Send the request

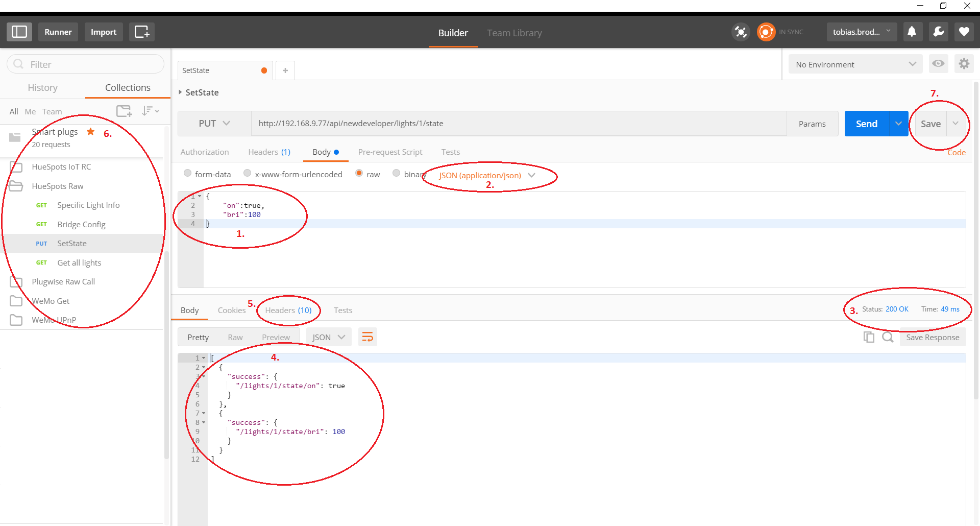pyautogui.click(x=867, y=124)
